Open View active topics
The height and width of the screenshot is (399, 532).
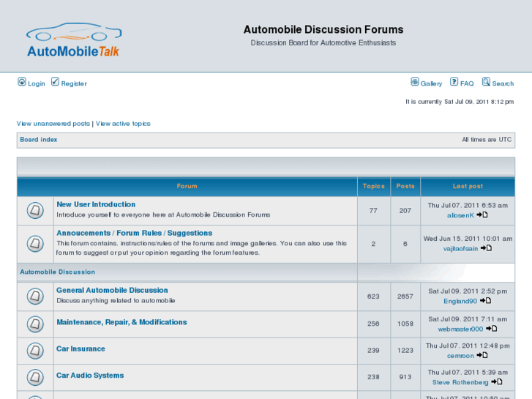pos(123,124)
